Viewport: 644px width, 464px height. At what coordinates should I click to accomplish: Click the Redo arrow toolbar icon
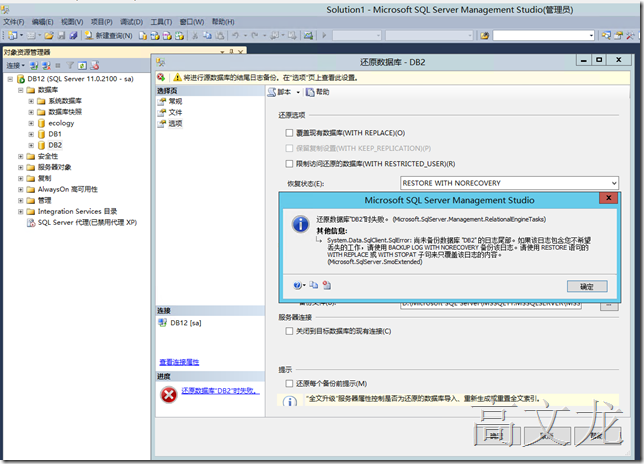point(255,36)
